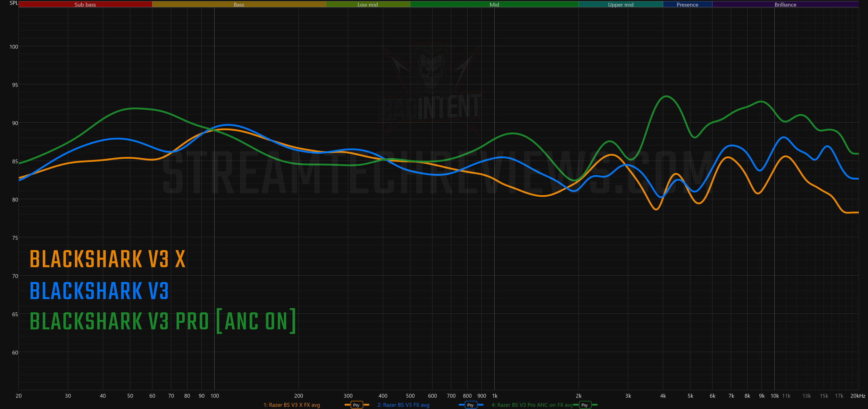Click the 20kHz frequency axis label

[x=858, y=396]
